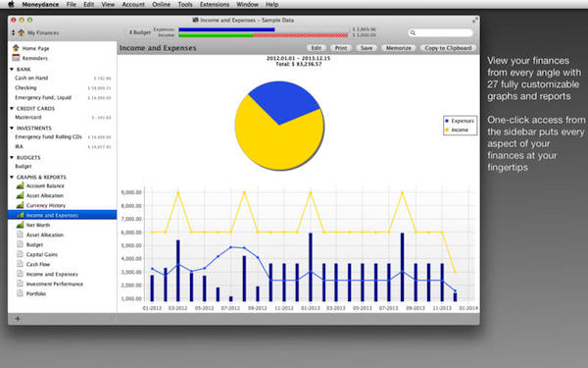Click the Sample Data title file icon
588x368 pixels.
click(195, 20)
